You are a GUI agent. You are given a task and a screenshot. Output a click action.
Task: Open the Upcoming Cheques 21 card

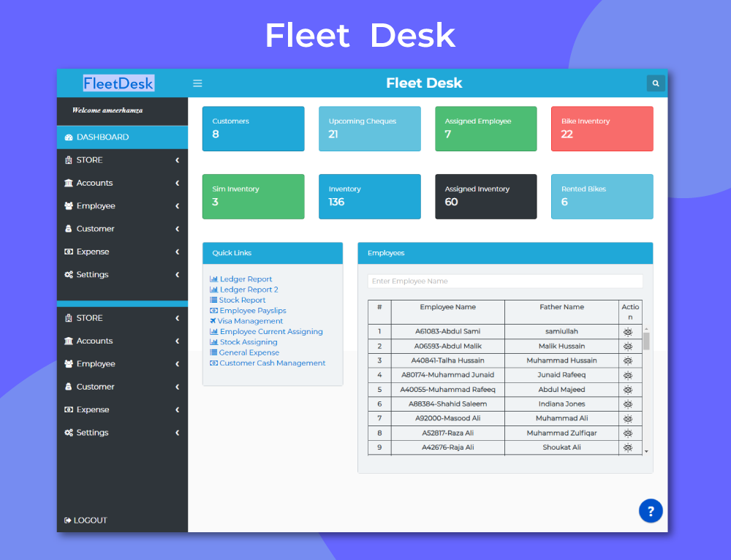coord(370,129)
